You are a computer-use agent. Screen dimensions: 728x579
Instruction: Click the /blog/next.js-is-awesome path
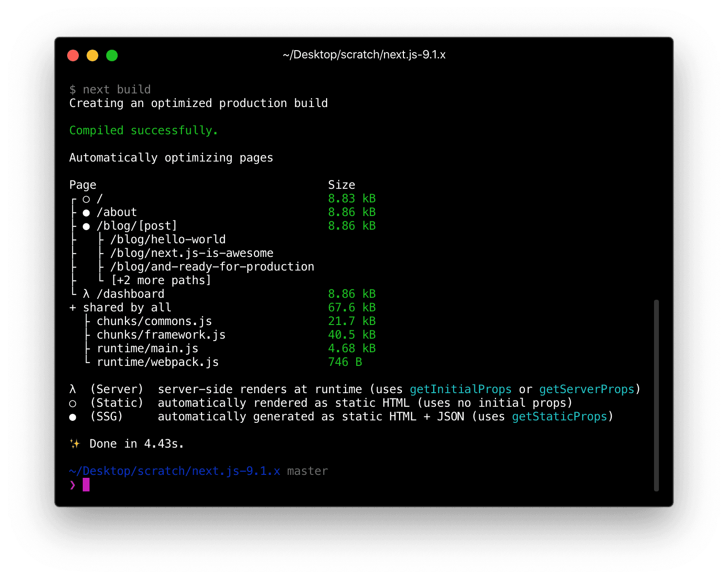pyautogui.click(x=192, y=253)
